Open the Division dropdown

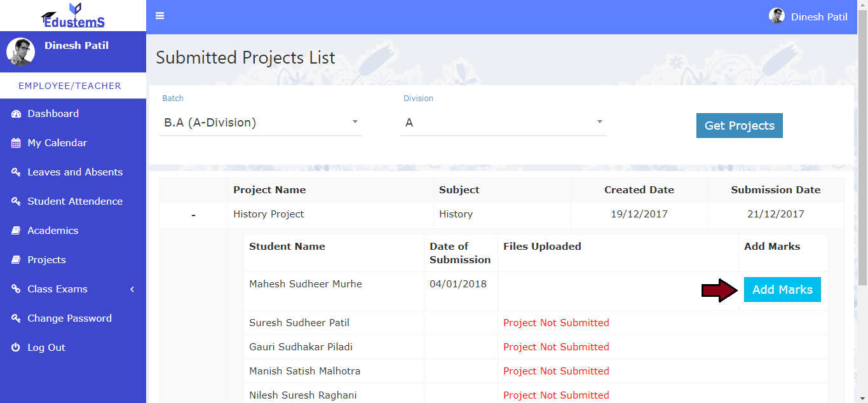point(503,123)
